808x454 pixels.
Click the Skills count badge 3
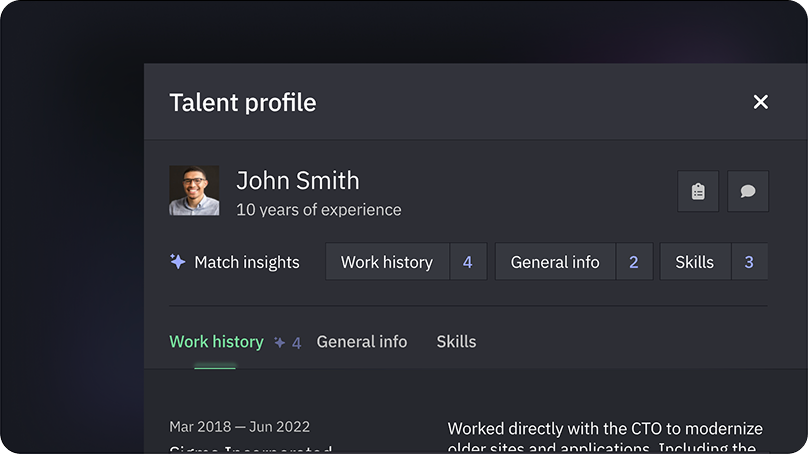click(749, 262)
